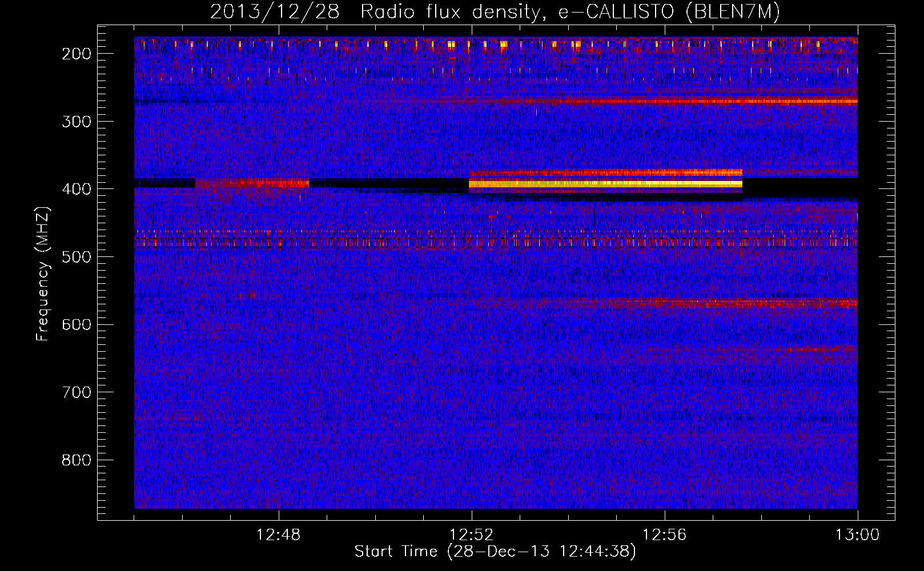Click the date "2013/12/28" in the title
Image resolution: width=924 pixels, height=571 pixels.
[x=275, y=11]
